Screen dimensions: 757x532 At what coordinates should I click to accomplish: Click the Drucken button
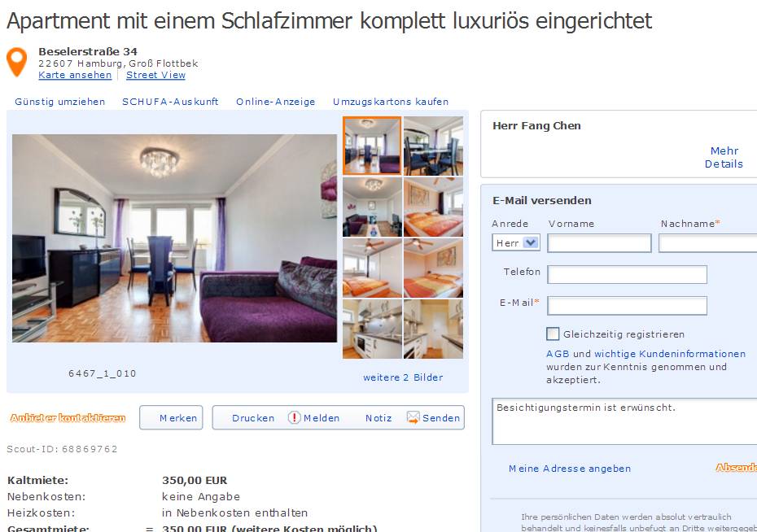[x=253, y=418]
